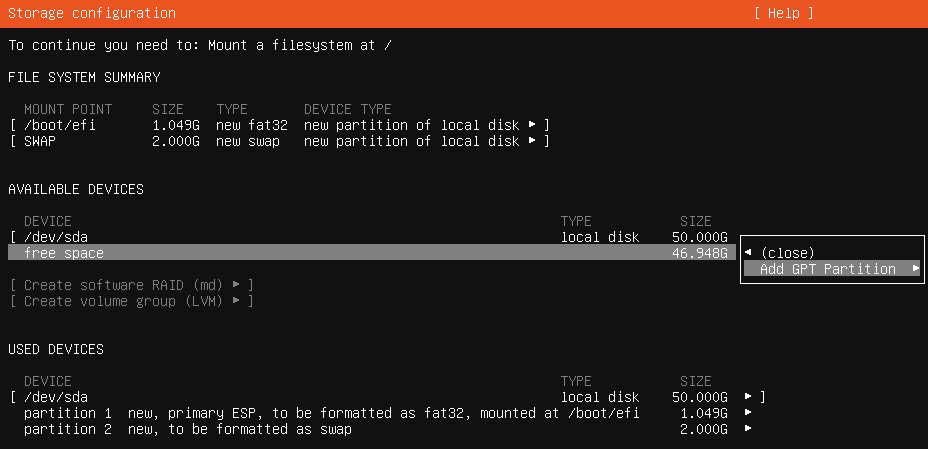928x449 pixels.
Task: Open the arrow menu for partition 2
Action: (748, 428)
